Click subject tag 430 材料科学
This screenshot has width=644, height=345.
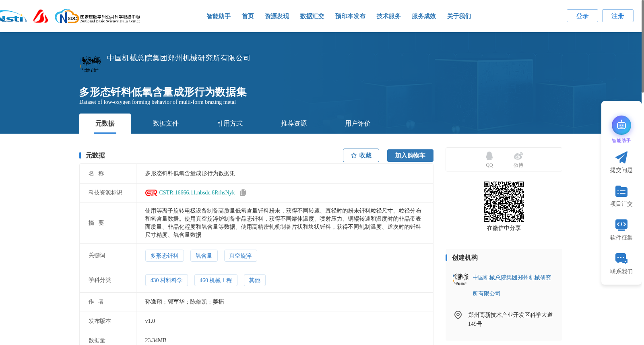click(x=167, y=280)
